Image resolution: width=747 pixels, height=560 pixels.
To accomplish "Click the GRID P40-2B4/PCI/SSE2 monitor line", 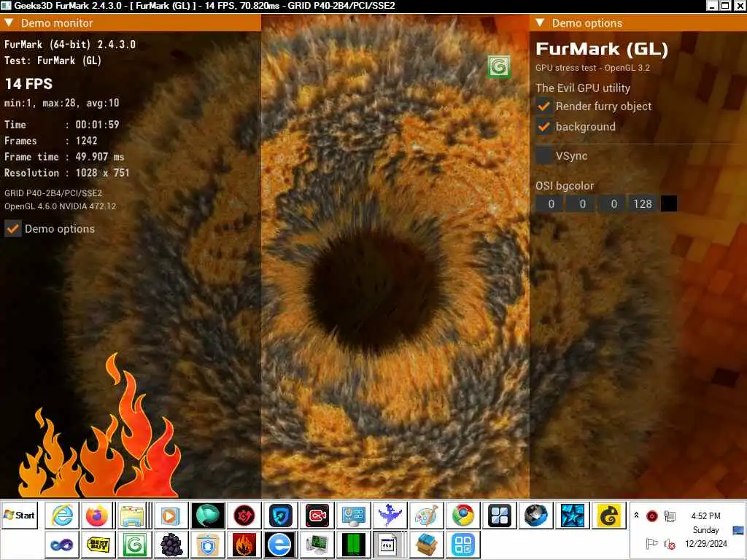I will (x=53, y=192).
